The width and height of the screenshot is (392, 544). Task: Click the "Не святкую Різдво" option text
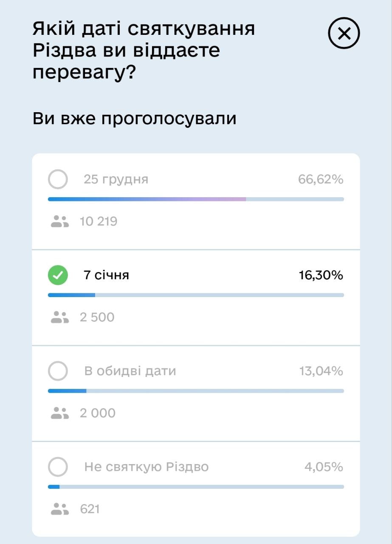[x=147, y=467]
